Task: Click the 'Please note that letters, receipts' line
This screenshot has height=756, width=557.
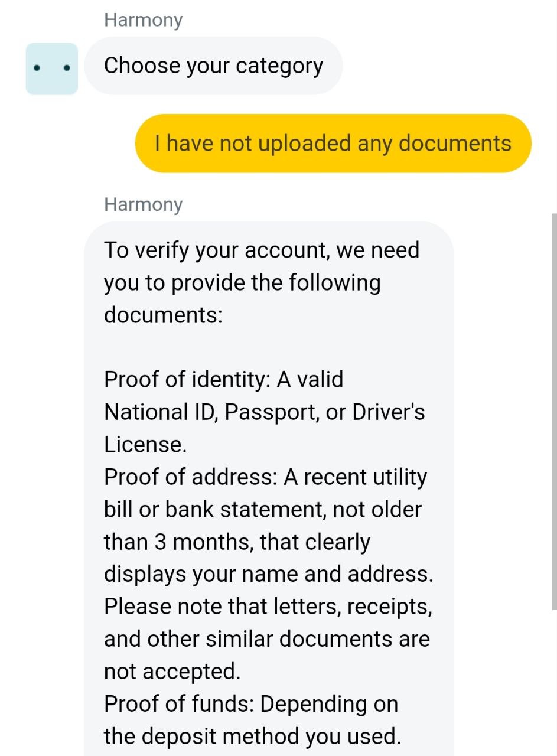Action: (268, 607)
